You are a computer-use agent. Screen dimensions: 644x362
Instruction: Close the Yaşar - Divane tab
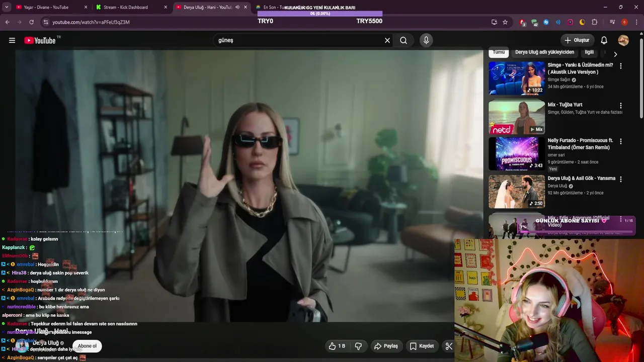(86, 7)
